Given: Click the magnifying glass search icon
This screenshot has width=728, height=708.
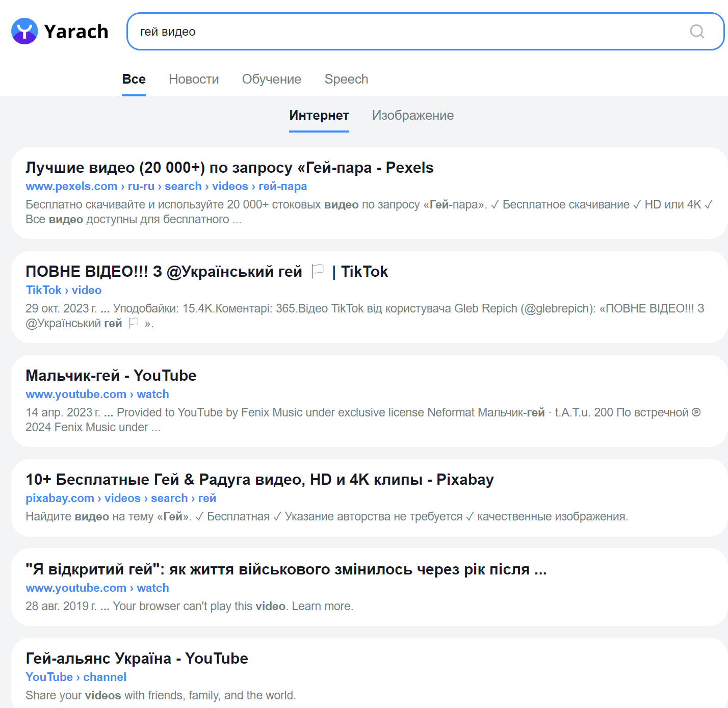Looking at the screenshot, I should tap(697, 32).
